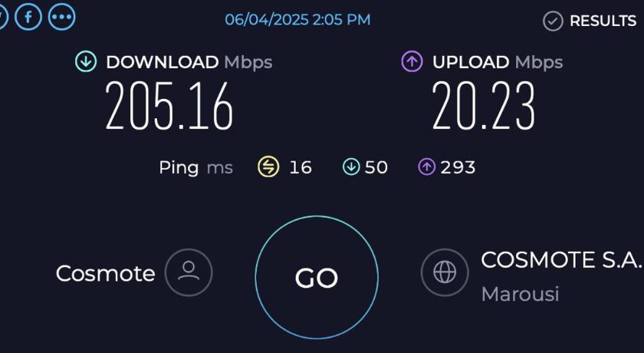Screen dimensions: 644x353
Task: Click the yellow idle ping icon
Action: coord(268,167)
